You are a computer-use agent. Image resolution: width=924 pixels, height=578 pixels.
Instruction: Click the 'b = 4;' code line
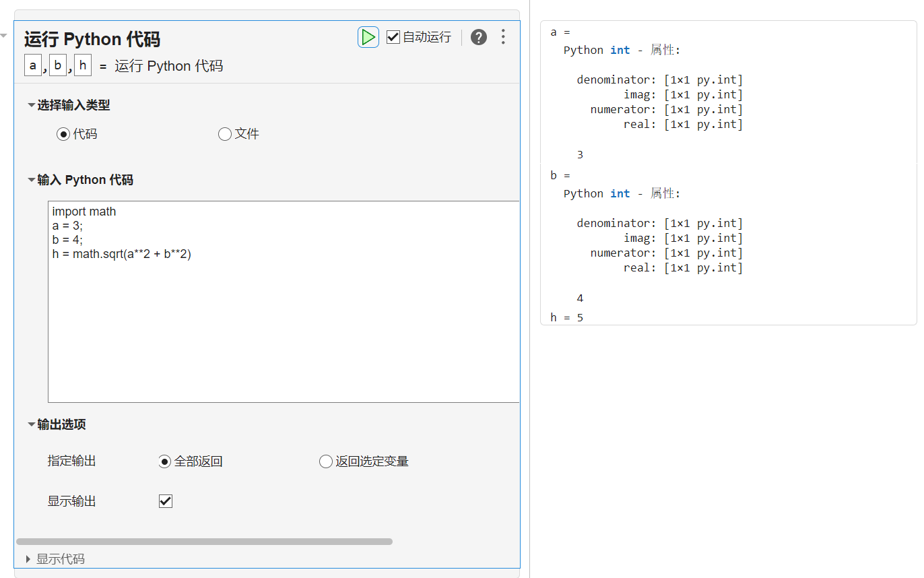pos(67,240)
